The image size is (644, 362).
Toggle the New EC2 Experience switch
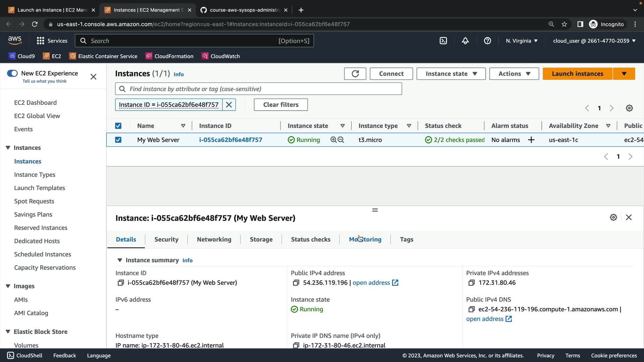[12, 73]
